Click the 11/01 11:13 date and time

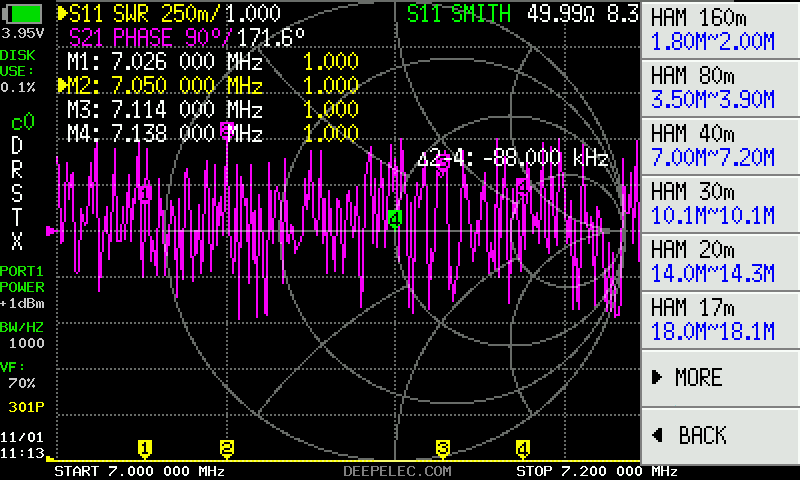(x=22, y=445)
